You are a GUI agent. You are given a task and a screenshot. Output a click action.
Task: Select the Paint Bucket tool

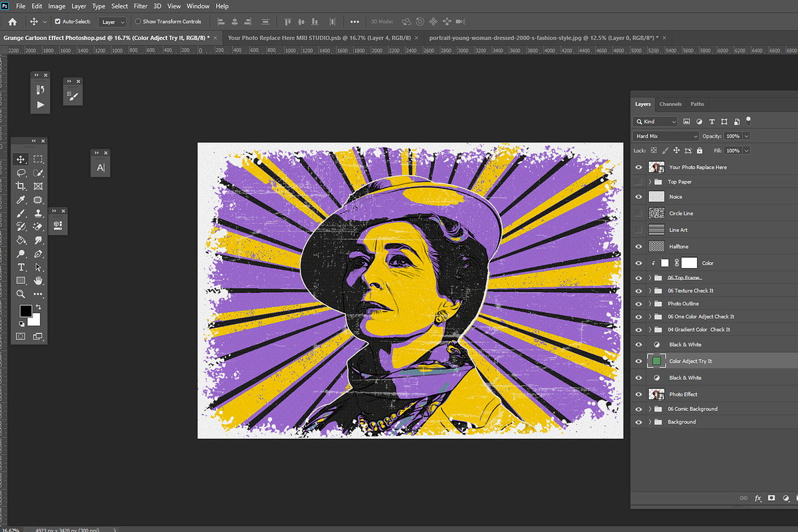tap(21, 240)
